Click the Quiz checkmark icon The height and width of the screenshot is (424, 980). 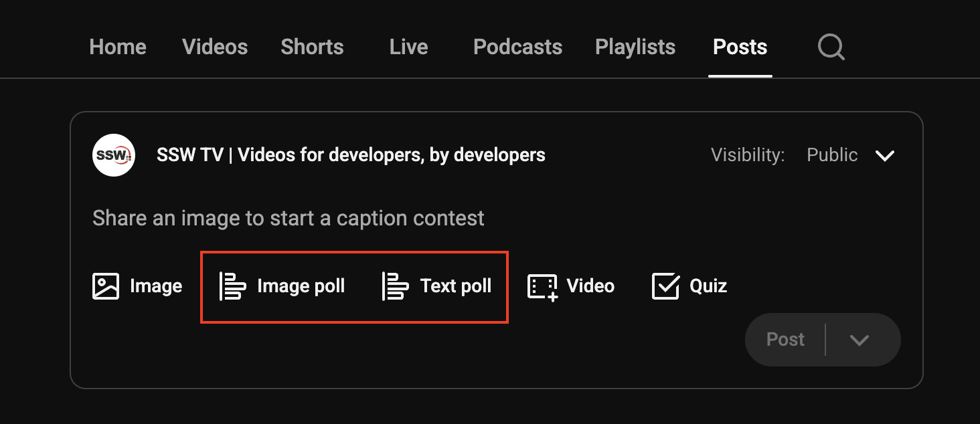[x=665, y=286]
